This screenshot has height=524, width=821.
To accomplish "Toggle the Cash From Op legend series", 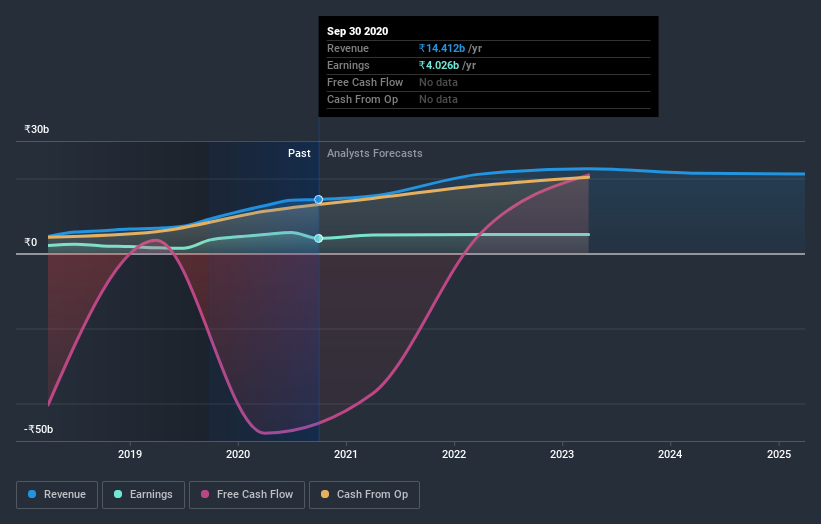I will 364,495.
